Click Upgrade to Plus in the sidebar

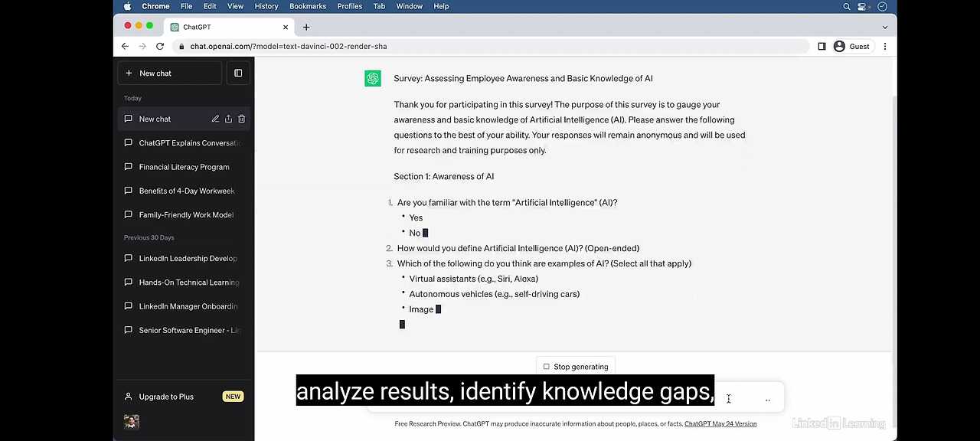pyautogui.click(x=166, y=397)
